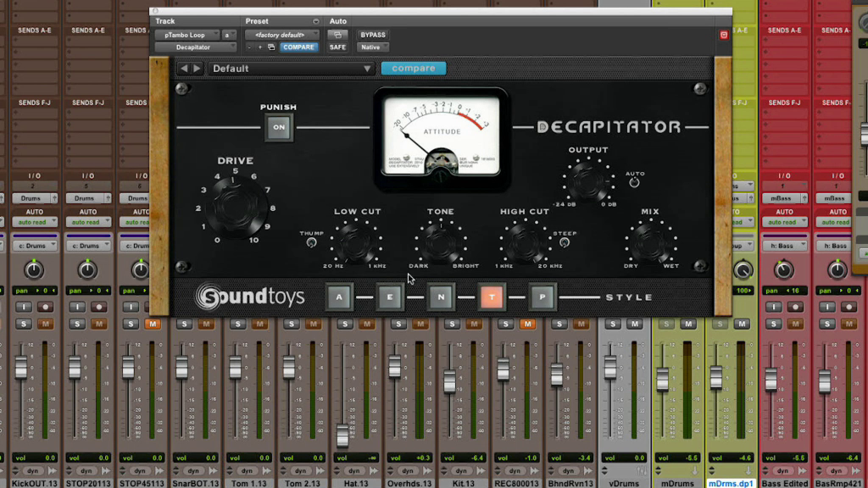Screen dimensions: 868x488
Task: Mute the KickOUT.13 track
Action: click(46, 324)
